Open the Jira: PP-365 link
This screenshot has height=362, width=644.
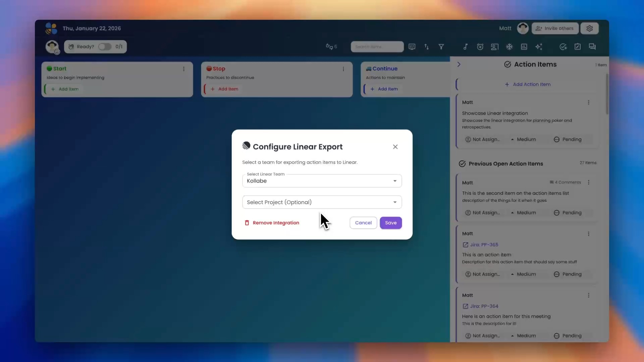tap(480, 245)
